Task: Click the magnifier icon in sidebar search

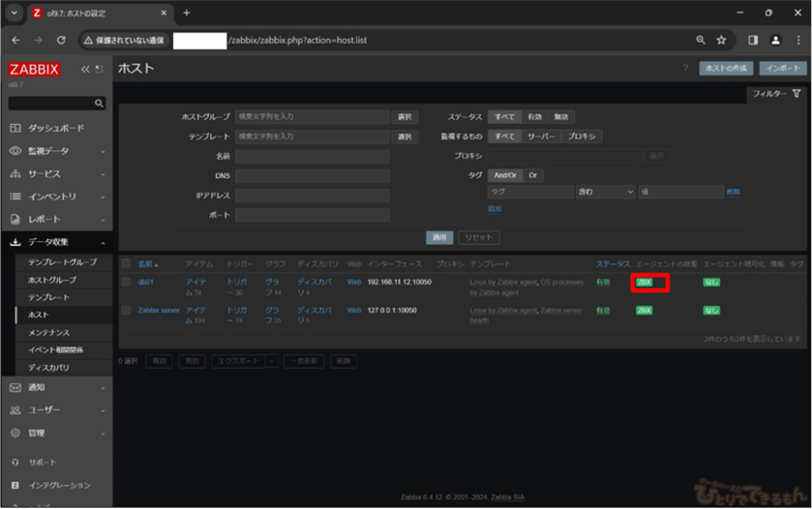Action: 99,103
